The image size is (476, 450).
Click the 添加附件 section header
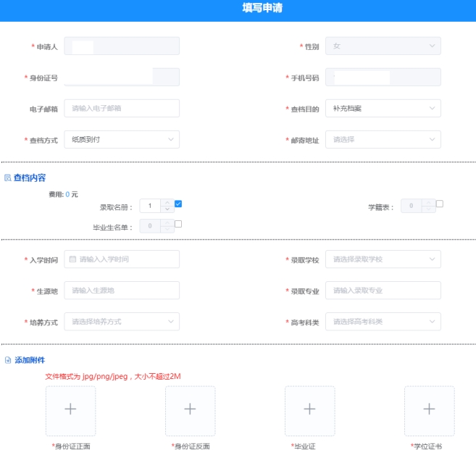(30, 360)
